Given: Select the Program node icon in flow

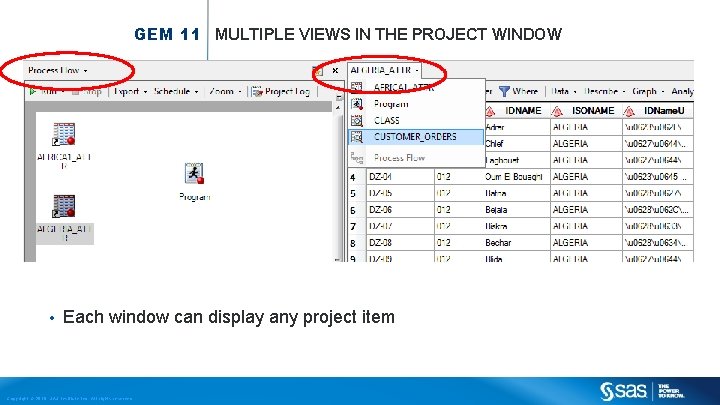Looking at the screenshot, I should (194, 174).
